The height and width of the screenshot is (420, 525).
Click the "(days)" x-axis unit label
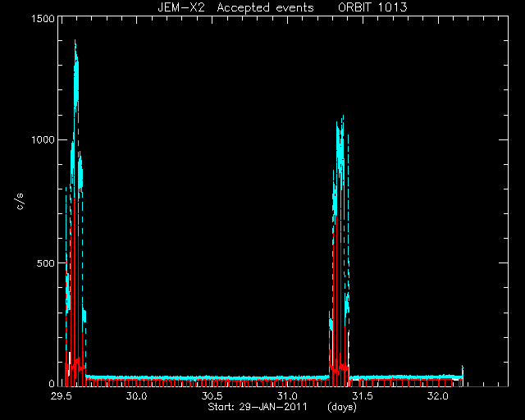342,407
